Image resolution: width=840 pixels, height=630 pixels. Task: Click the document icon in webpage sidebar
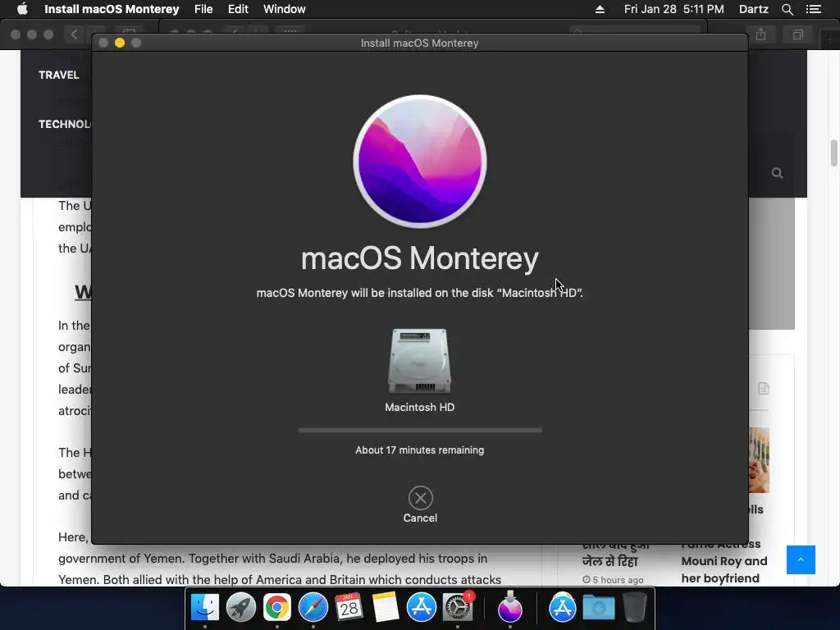point(764,388)
